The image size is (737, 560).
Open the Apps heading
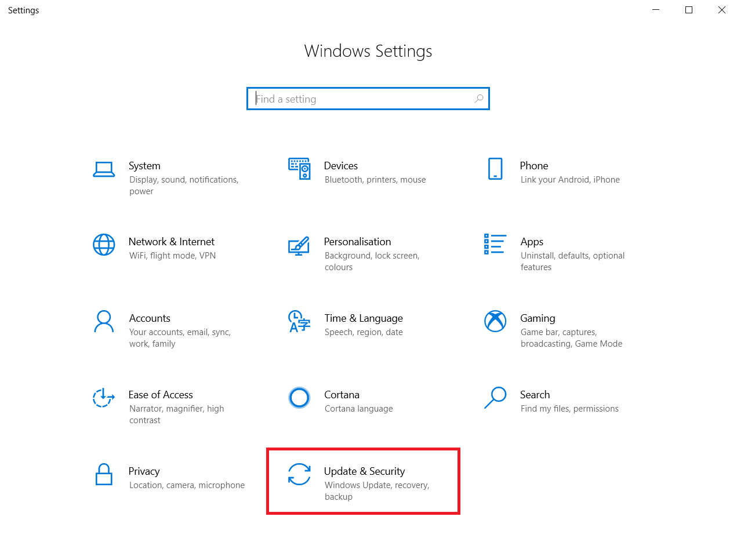click(532, 242)
